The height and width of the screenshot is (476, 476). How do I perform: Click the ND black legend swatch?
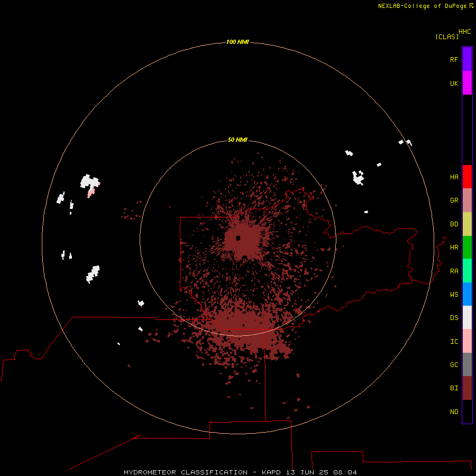point(467,411)
